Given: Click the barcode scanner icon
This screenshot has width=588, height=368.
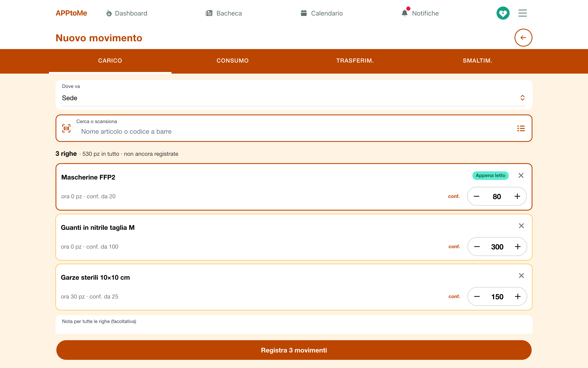Looking at the screenshot, I should (x=66, y=128).
